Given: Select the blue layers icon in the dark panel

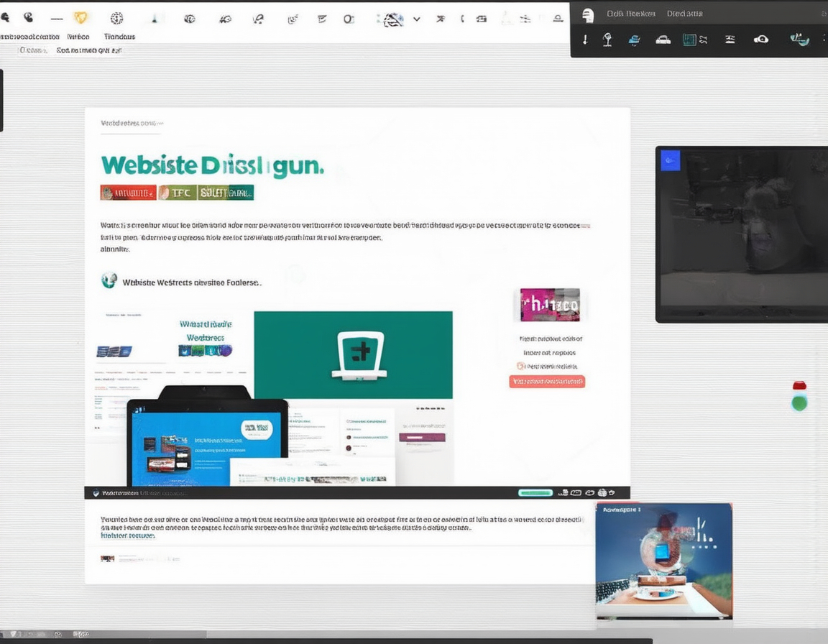Looking at the screenshot, I should [634, 40].
